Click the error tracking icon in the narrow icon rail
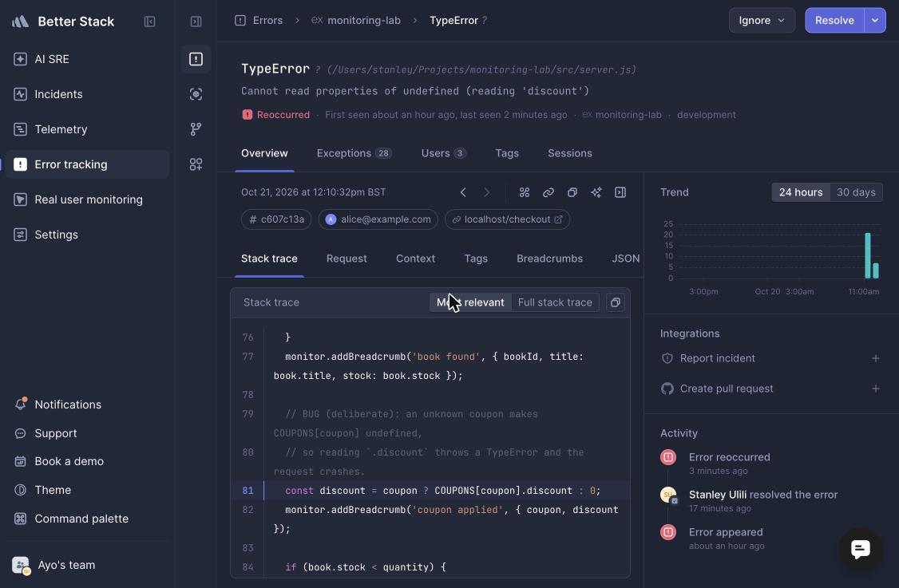Image resolution: width=899 pixels, height=588 pixels. click(x=196, y=59)
